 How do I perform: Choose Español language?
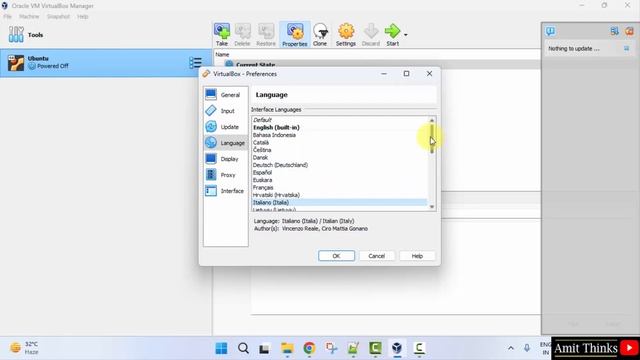point(340,172)
